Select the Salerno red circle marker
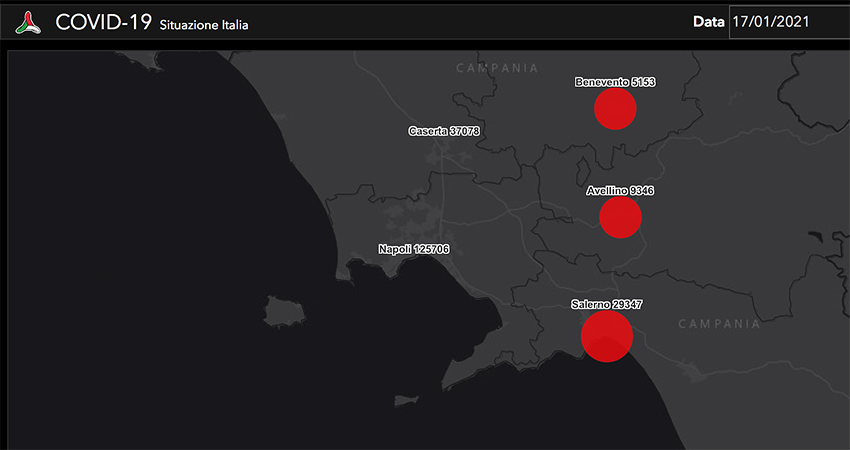850x450 pixels. click(607, 336)
